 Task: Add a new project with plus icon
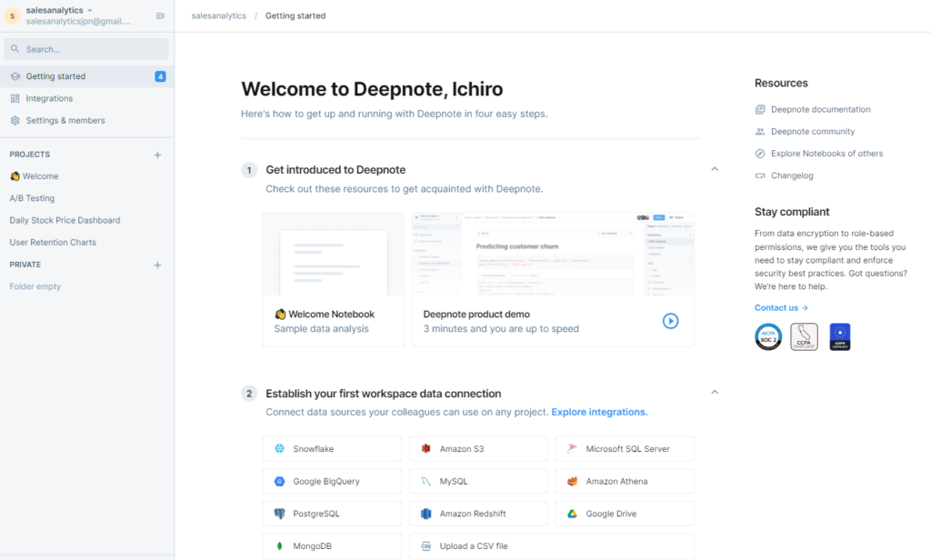click(157, 155)
